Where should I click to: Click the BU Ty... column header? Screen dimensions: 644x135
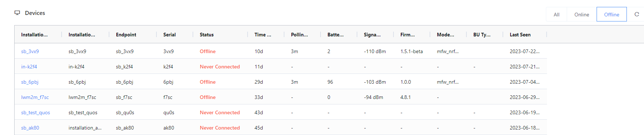point(482,35)
